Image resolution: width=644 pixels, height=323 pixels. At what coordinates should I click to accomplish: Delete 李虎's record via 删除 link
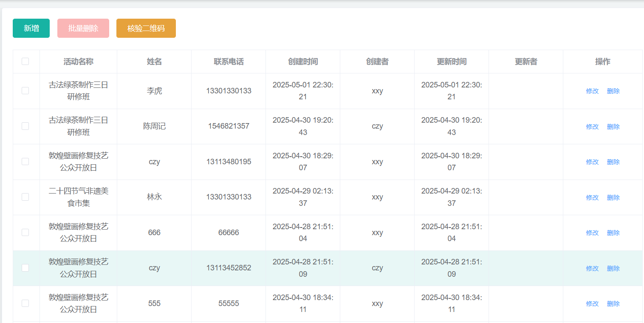(613, 91)
